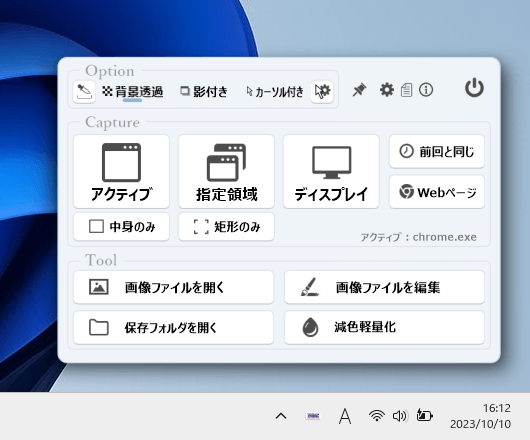Capture the アクティブ window
530x440 pixels.
(121, 171)
